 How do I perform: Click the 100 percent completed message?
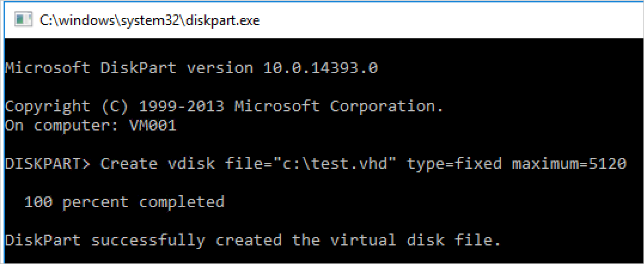coord(124,202)
